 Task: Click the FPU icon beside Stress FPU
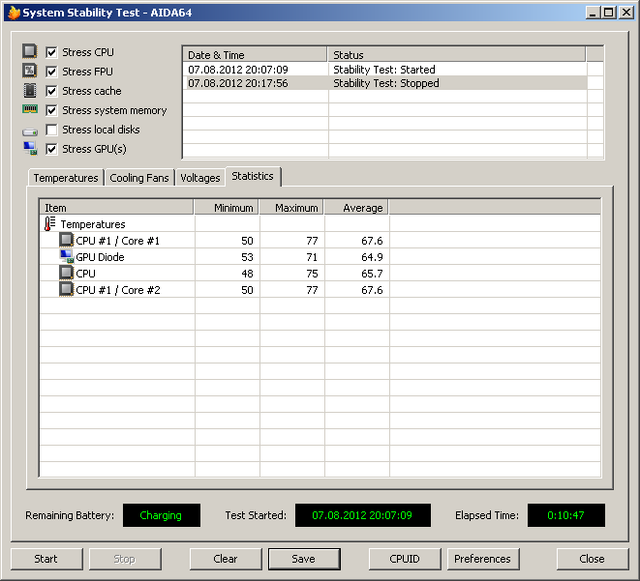[x=30, y=71]
